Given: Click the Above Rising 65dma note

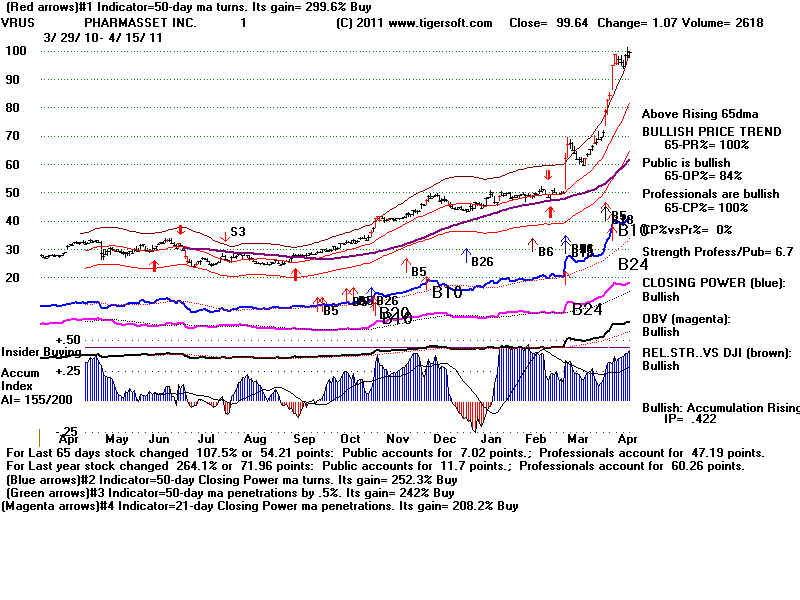Looking at the screenshot, I should click(x=700, y=114).
